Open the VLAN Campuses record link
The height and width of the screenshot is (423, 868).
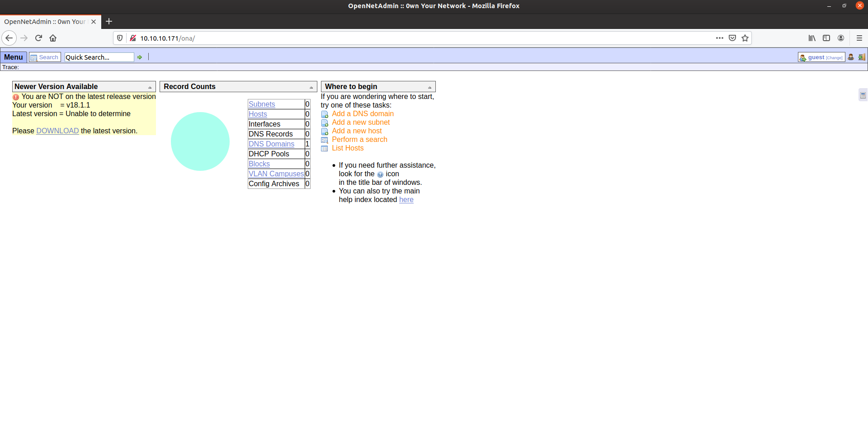(x=276, y=174)
